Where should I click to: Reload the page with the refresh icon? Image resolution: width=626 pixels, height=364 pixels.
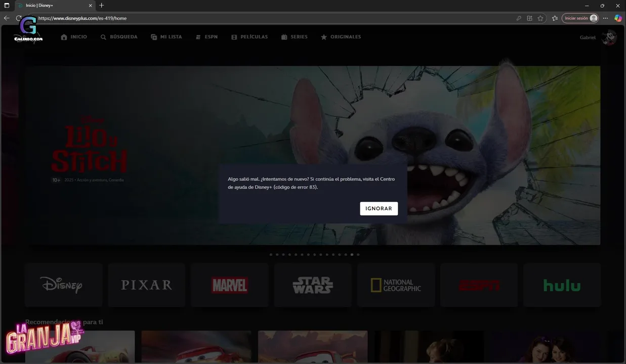19,18
